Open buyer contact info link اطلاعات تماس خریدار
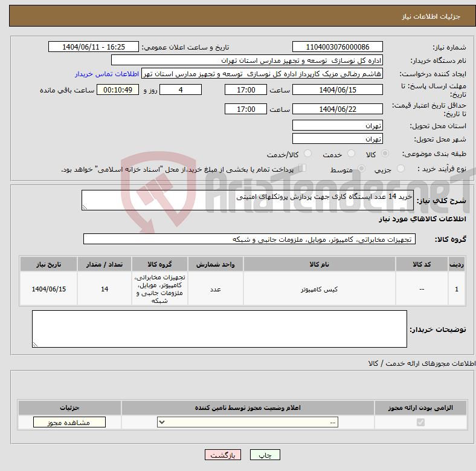 point(107,74)
